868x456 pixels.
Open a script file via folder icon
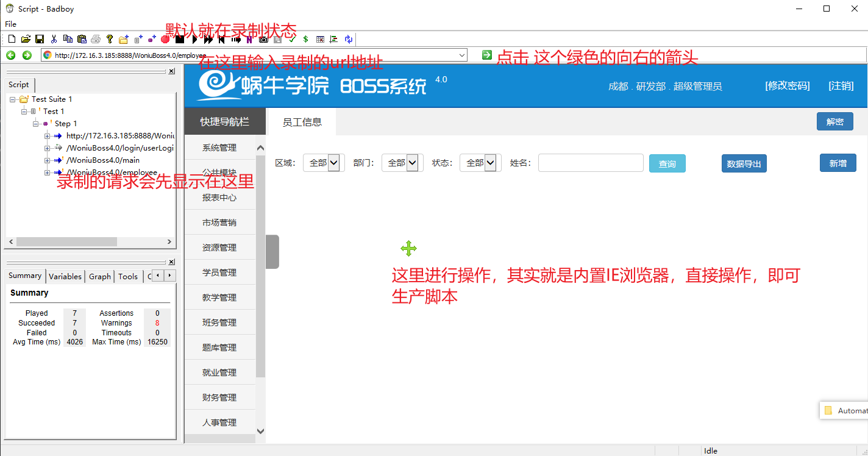pos(26,39)
